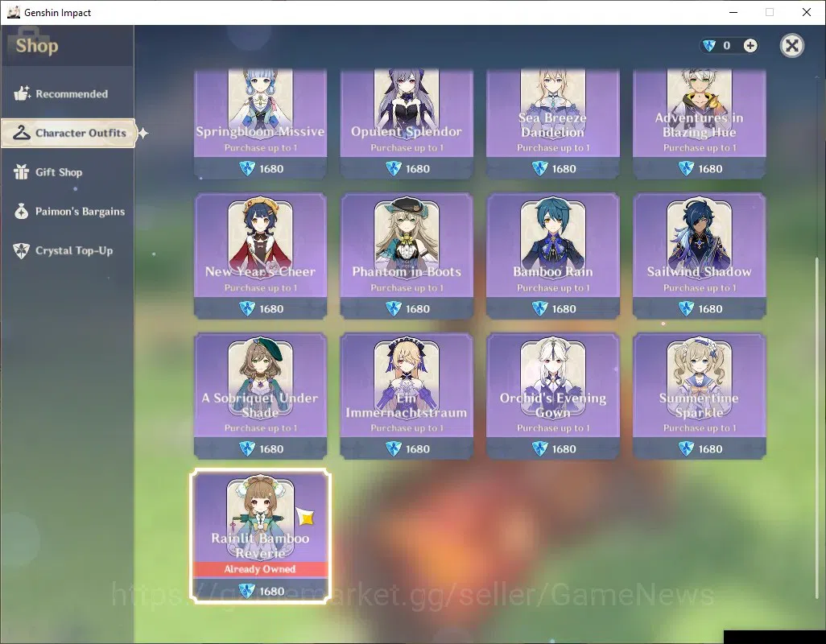
Task: Select the New Year's Cheer outfit
Action: (261, 256)
